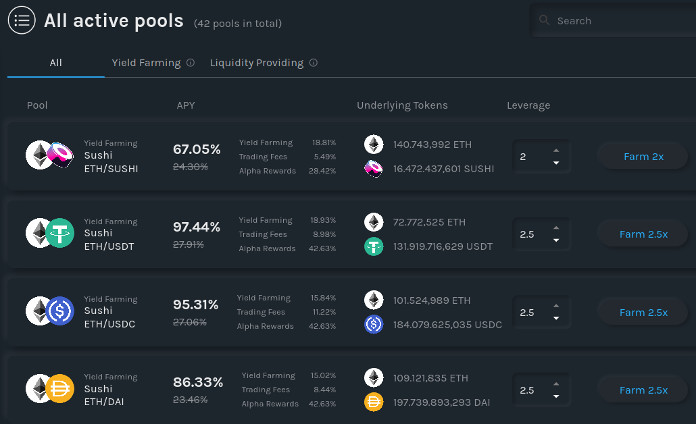Click the Underlying Tokens column header

pos(402,105)
